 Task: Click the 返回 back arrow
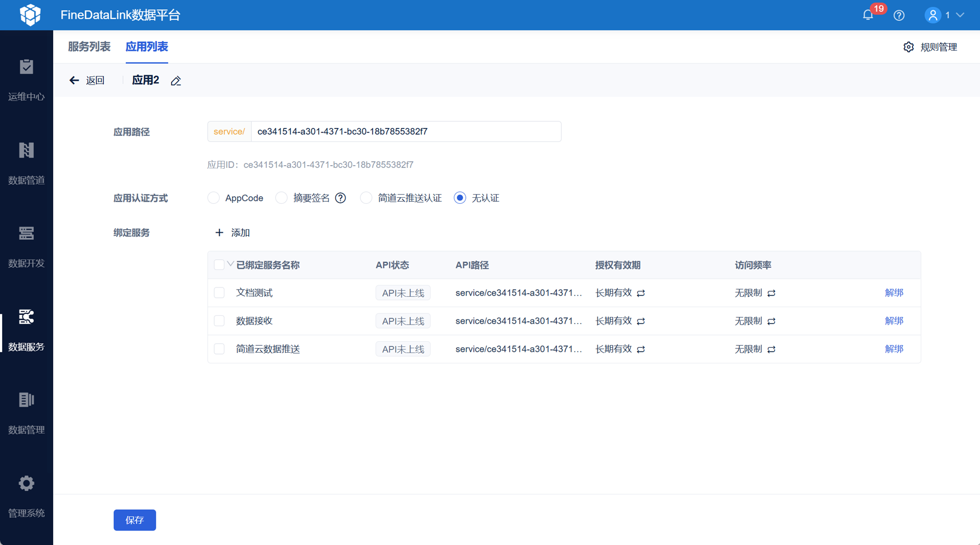click(74, 80)
